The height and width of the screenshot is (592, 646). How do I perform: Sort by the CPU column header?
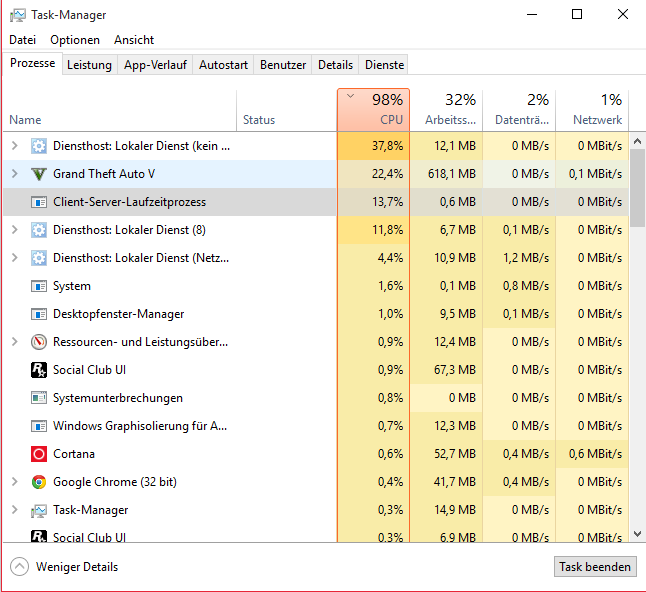pos(373,110)
